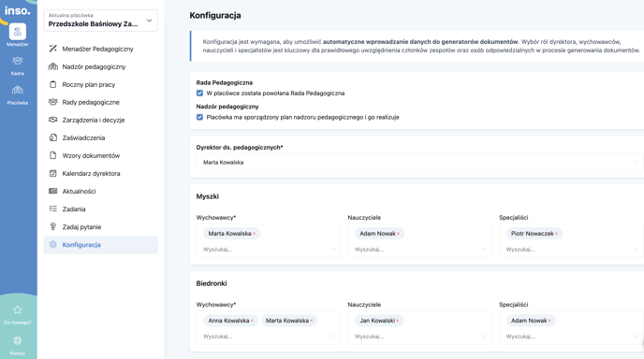Remove Piotr Nowaczek tag with x icon

[557, 234]
